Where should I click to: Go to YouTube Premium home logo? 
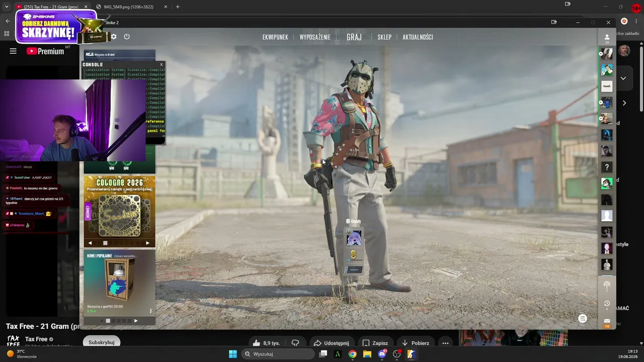click(45, 51)
